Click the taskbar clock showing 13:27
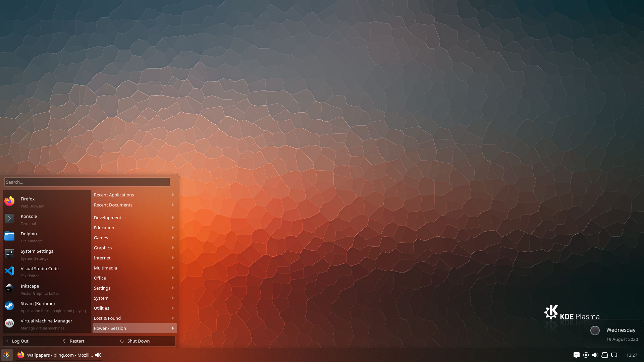This screenshot has height=362, width=644. click(632, 355)
